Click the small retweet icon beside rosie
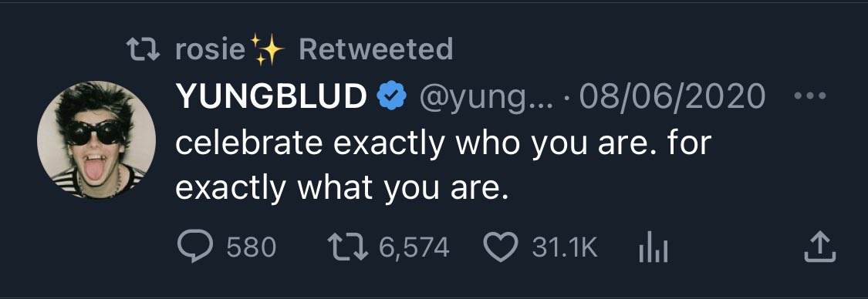 point(144,49)
